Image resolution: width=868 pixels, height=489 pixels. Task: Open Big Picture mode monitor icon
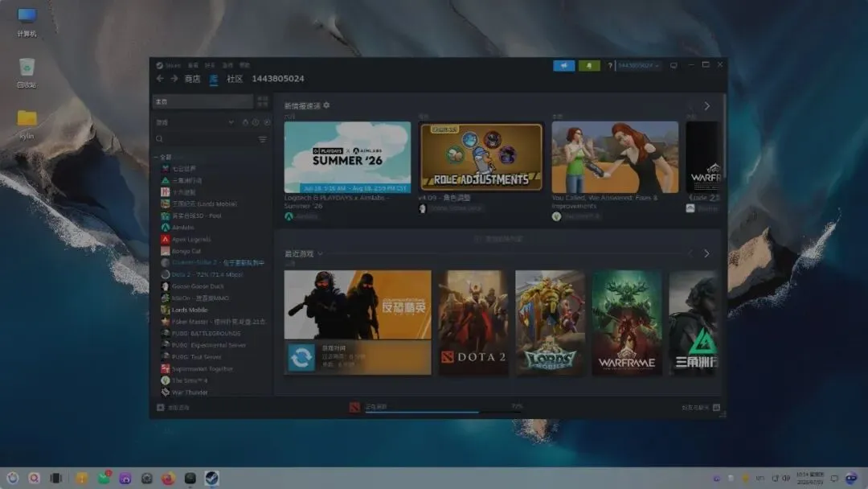click(674, 65)
